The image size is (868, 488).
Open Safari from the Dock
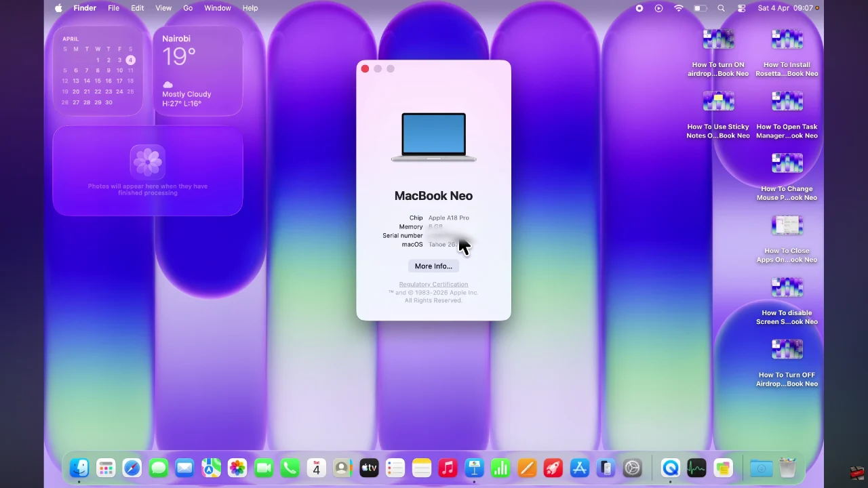tap(132, 468)
